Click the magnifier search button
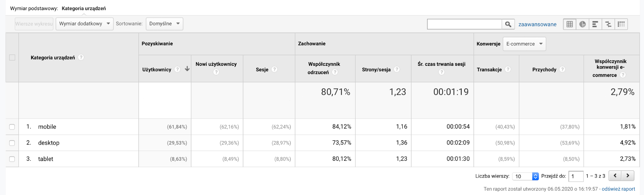Viewport: 644px width, 195px height. pyautogui.click(x=508, y=24)
